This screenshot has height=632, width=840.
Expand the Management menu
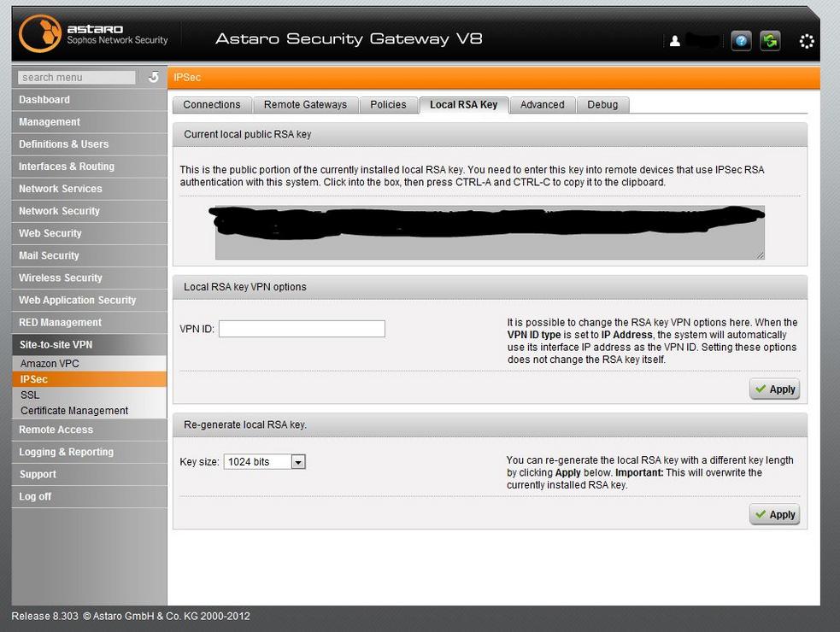click(89, 122)
